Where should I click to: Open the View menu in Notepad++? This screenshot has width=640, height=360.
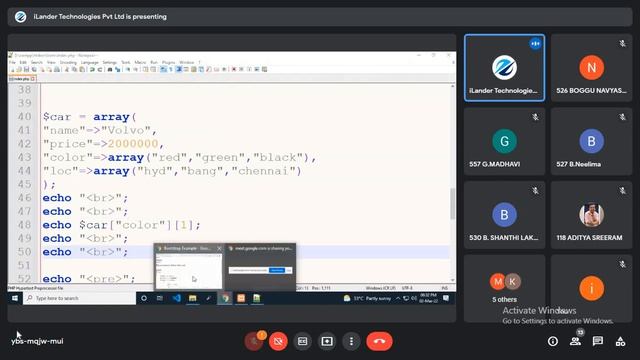(x=51, y=62)
